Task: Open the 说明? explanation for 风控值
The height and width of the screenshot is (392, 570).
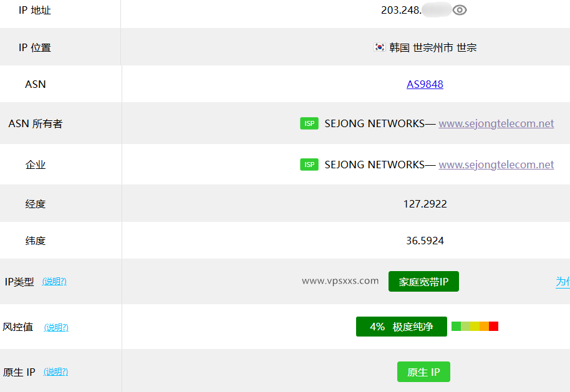Action: pyautogui.click(x=56, y=327)
